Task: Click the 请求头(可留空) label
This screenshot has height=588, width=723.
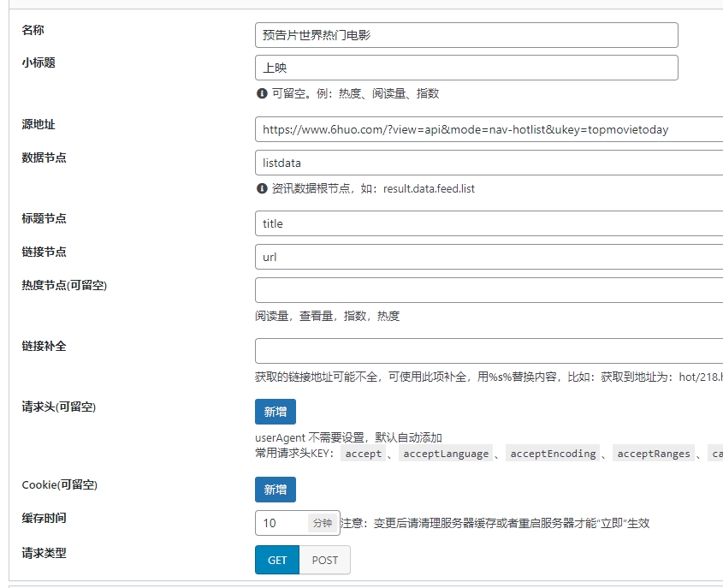Action: [x=58, y=407]
